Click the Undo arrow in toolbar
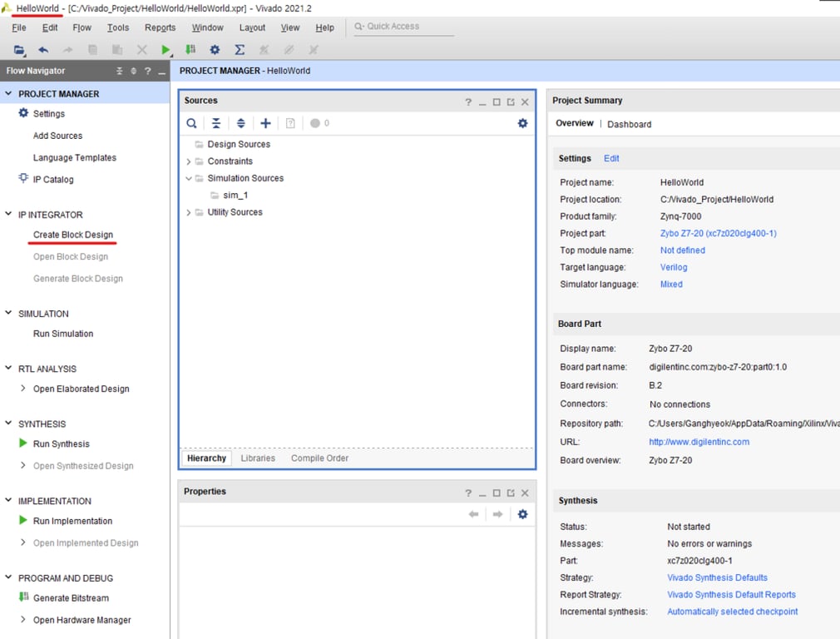 (x=43, y=50)
